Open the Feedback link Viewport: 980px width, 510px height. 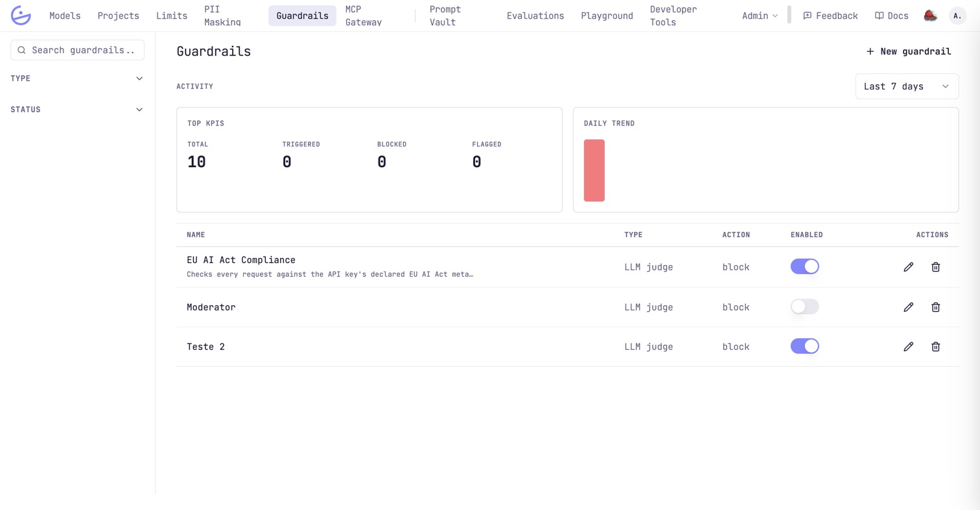tap(830, 16)
